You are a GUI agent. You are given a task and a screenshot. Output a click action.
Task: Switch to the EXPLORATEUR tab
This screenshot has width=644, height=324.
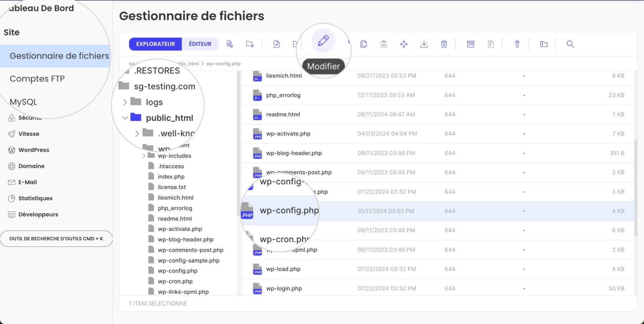coord(155,44)
